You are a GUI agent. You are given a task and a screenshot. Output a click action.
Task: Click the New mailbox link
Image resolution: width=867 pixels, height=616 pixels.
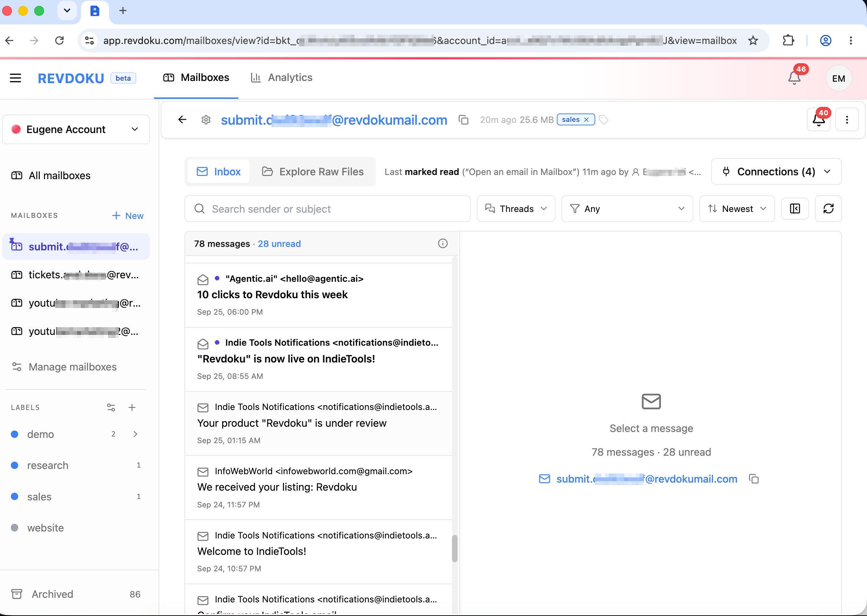click(x=127, y=215)
